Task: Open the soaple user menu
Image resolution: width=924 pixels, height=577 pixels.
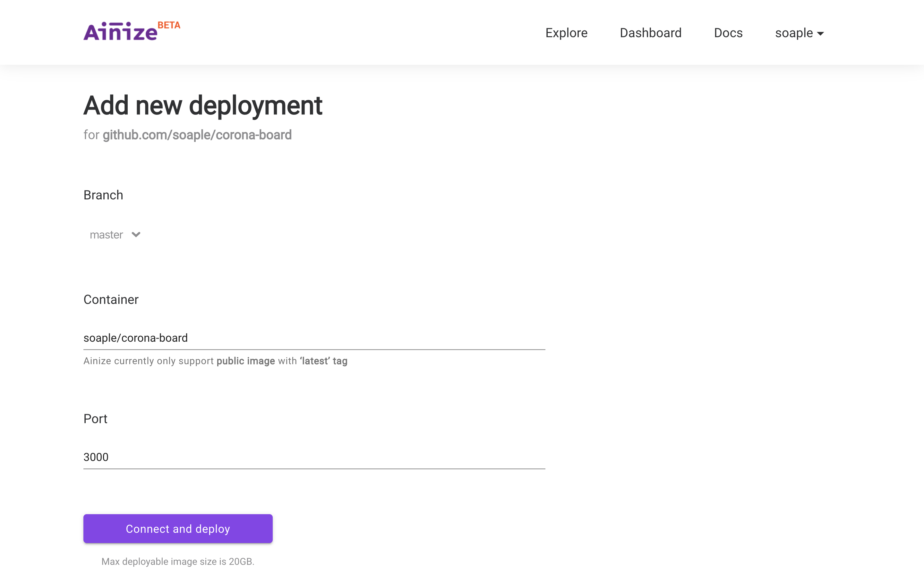Action: [794, 33]
